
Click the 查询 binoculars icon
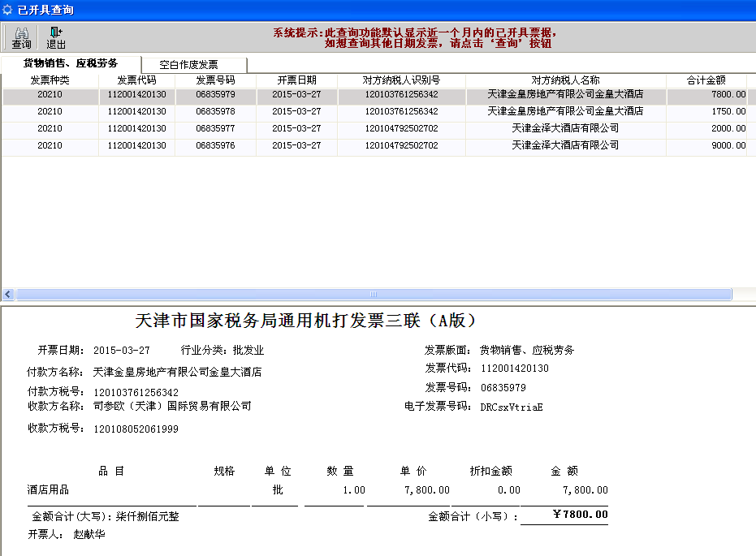point(21,33)
